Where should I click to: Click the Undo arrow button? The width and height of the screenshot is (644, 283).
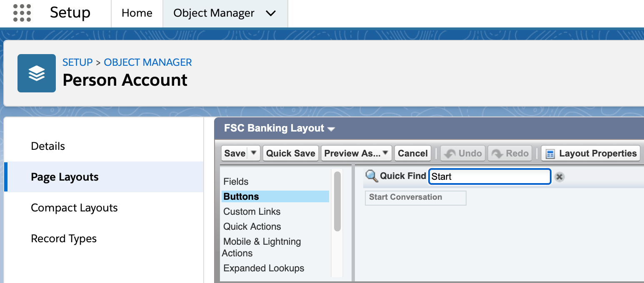(463, 153)
